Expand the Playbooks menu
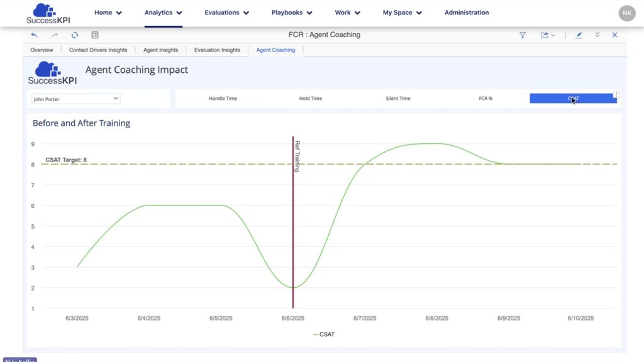The height and width of the screenshot is (362, 644). (x=292, y=13)
